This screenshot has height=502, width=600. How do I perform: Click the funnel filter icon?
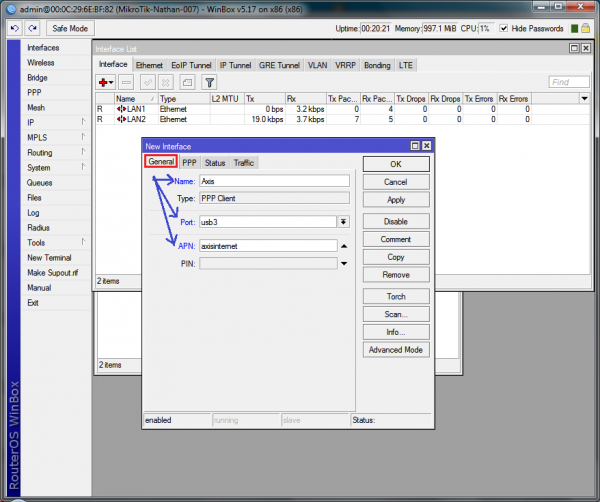point(209,82)
